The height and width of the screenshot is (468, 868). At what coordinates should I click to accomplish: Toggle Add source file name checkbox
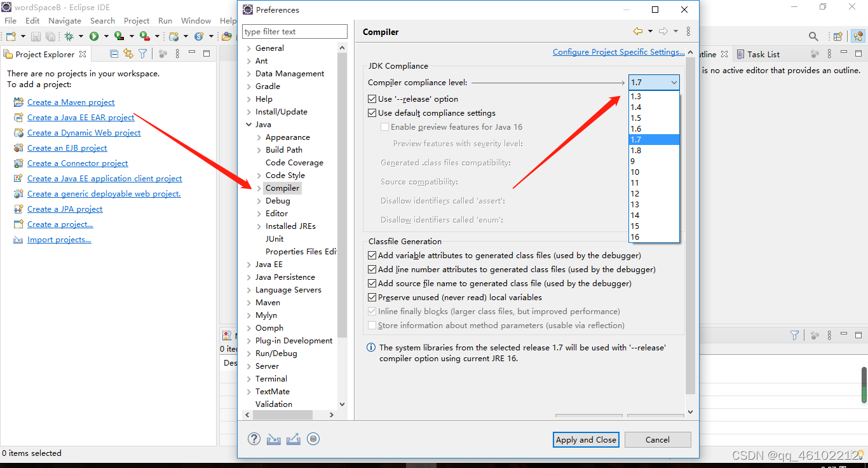click(372, 284)
